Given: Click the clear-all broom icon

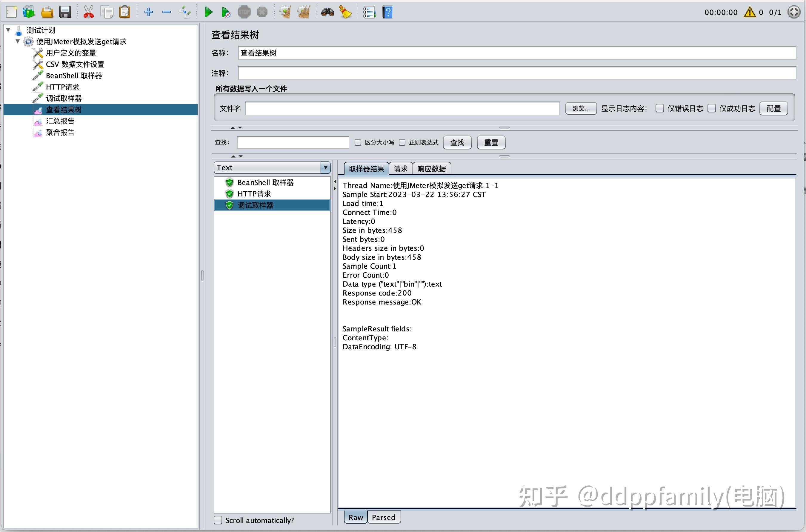Looking at the screenshot, I should click(x=304, y=12).
